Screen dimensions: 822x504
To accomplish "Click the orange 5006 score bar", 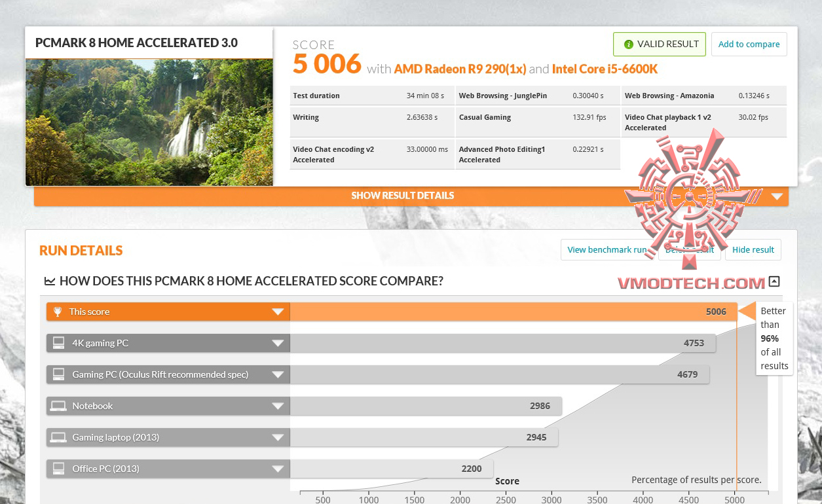I will 514,312.
